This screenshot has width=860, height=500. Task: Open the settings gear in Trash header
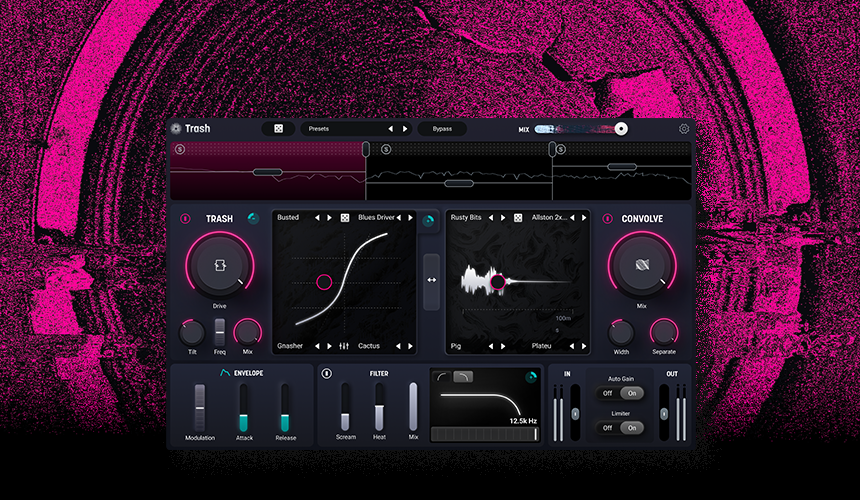click(x=684, y=129)
